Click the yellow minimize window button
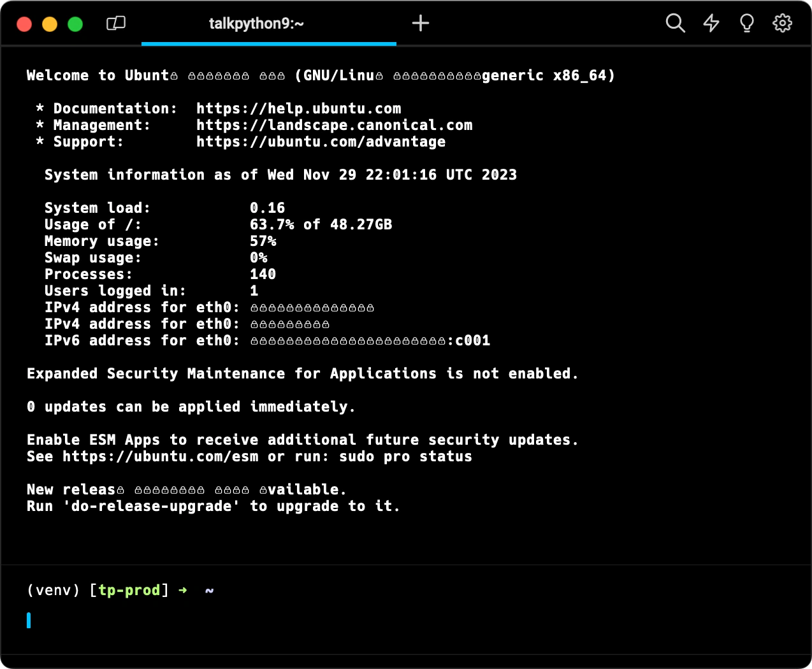This screenshot has height=669, width=812. click(50, 24)
